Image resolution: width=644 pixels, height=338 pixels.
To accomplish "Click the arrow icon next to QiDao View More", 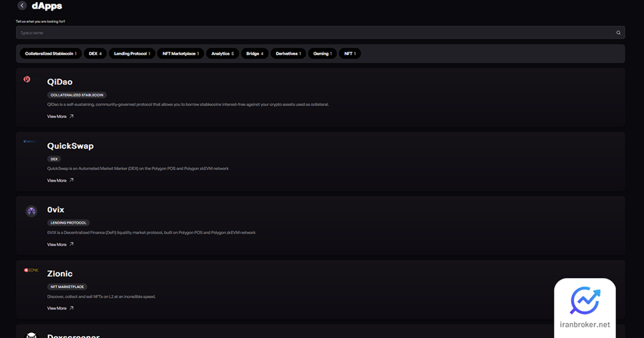I will [x=72, y=116].
